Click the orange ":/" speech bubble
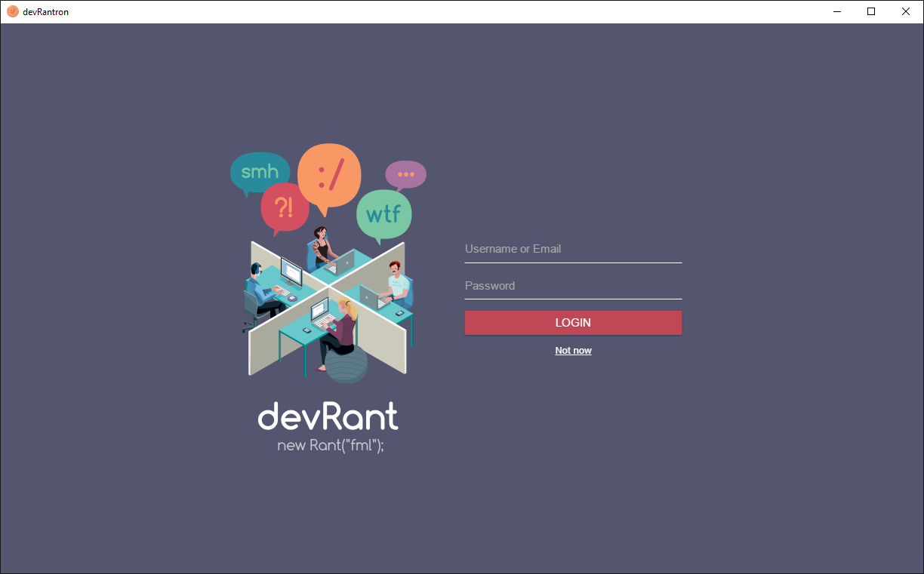Image resolution: width=924 pixels, height=574 pixels. [x=329, y=176]
